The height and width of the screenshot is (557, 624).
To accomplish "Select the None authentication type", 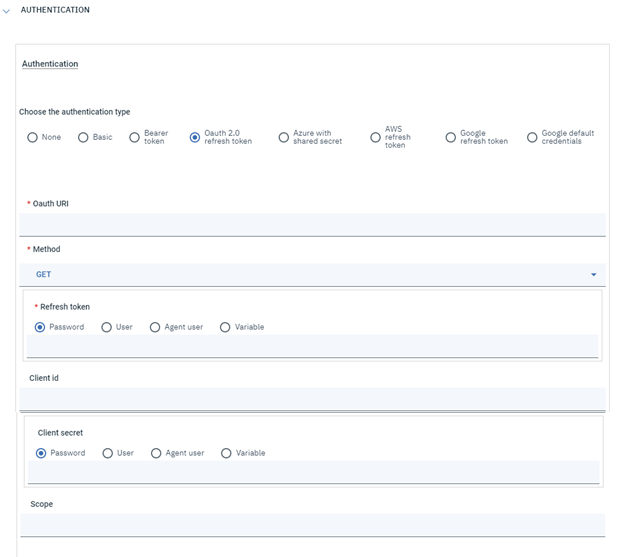I will (x=33, y=138).
